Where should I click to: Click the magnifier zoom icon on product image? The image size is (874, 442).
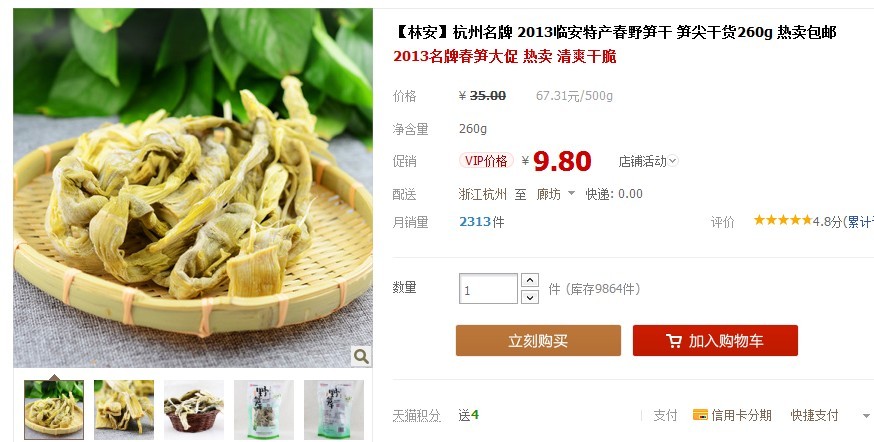[x=361, y=356]
